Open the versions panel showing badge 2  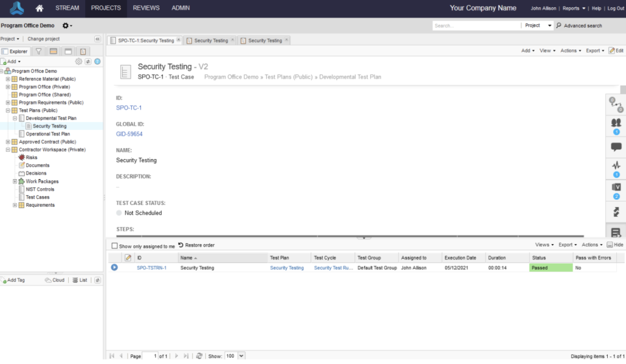point(616,187)
